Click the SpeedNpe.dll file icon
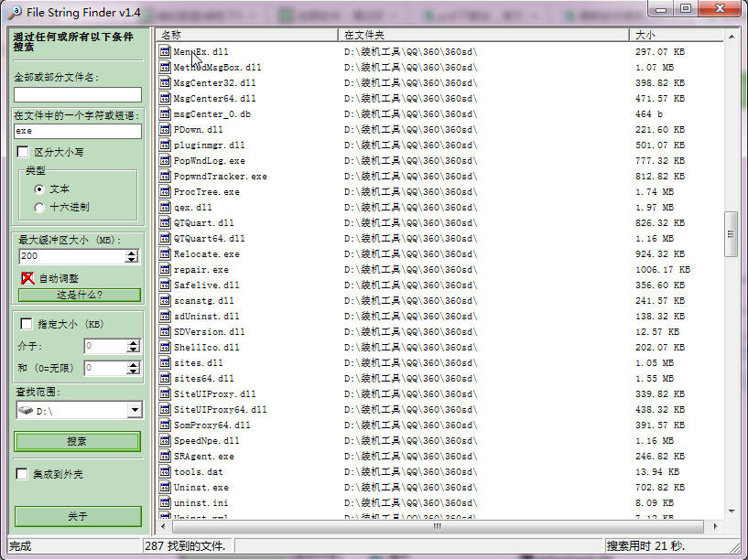The height and width of the screenshot is (560, 748). point(165,441)
